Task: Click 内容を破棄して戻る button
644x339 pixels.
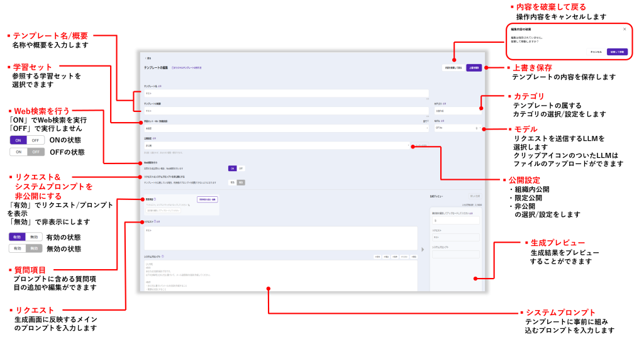Action: point(453,68)
